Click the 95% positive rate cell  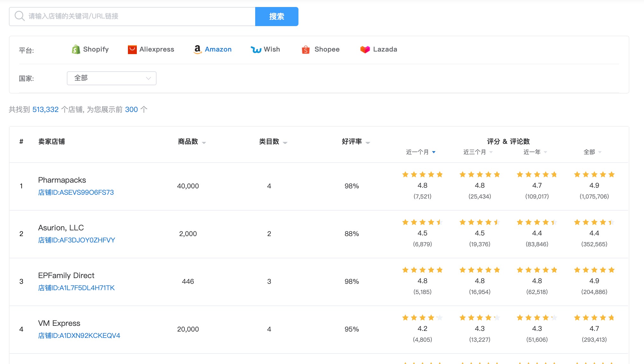coord(352,329)
